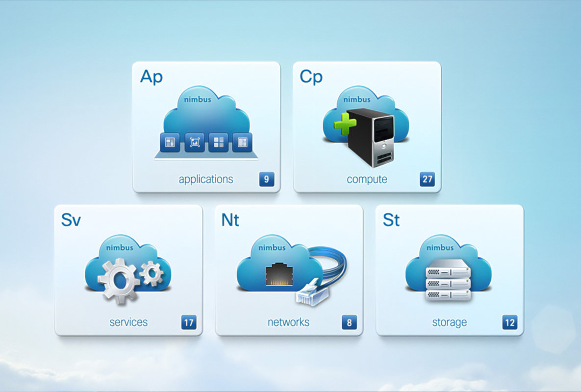Click the compute count badge 27
This screenshot has width=581, height=392.
coord(427,179)
